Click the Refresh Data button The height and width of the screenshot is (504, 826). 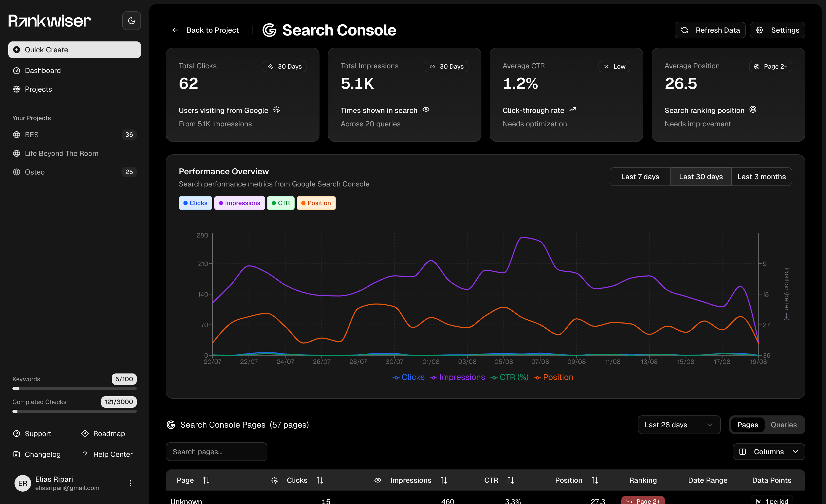pos(710,30)
